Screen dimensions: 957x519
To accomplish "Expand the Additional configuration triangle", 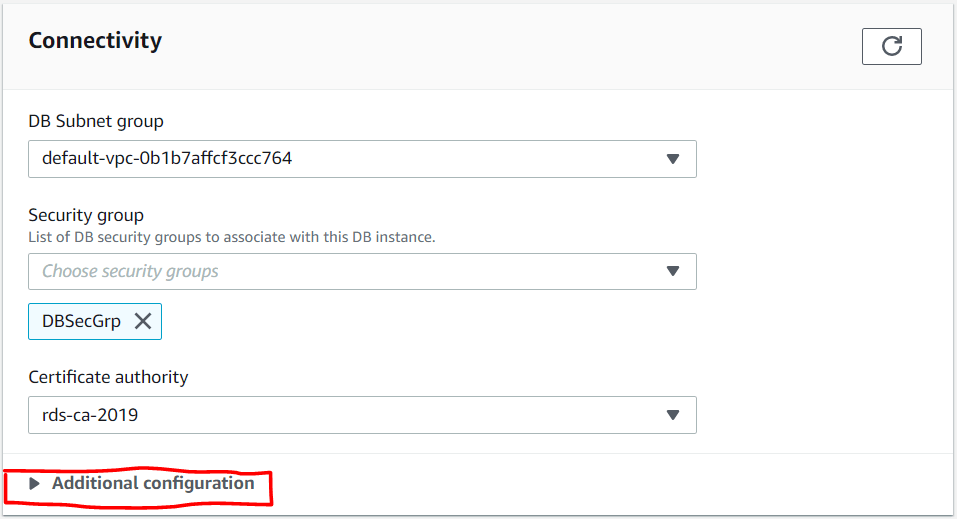I will (35, 483).
